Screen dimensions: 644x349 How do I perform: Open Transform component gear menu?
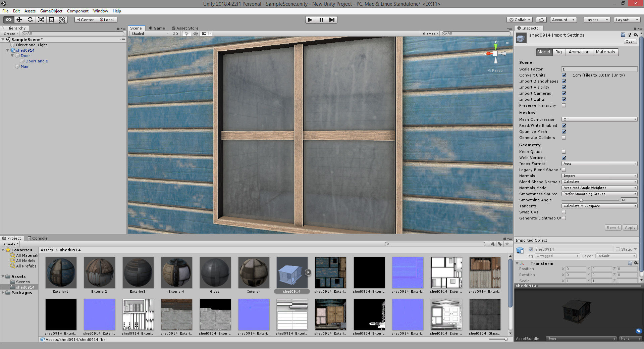[636, 263]
